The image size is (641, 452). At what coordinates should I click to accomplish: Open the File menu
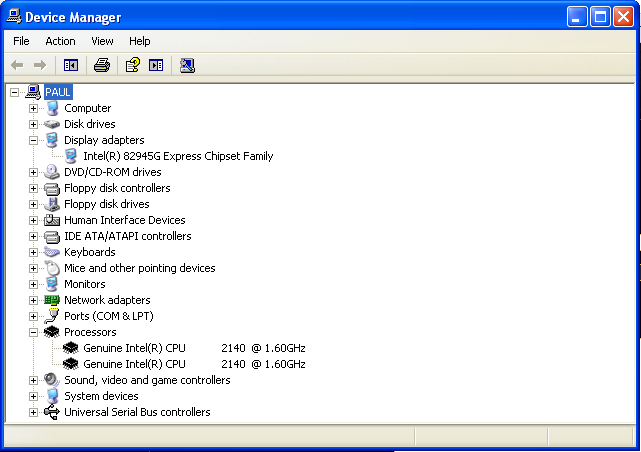point(21,41)
